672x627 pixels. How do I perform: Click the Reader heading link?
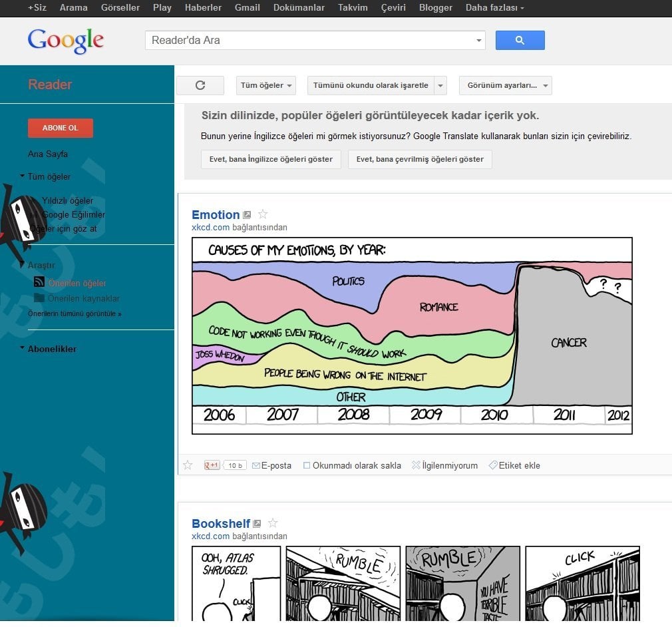pos(50,85)
